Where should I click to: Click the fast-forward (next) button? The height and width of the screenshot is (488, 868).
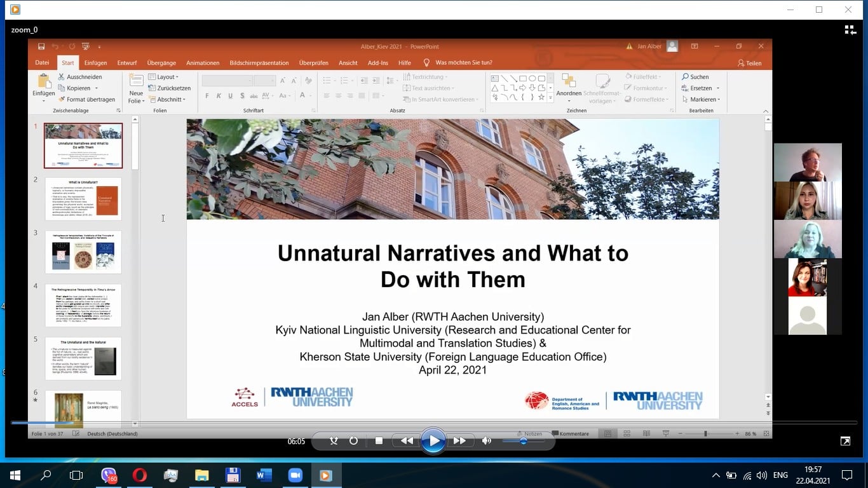(x=459, y=440)
